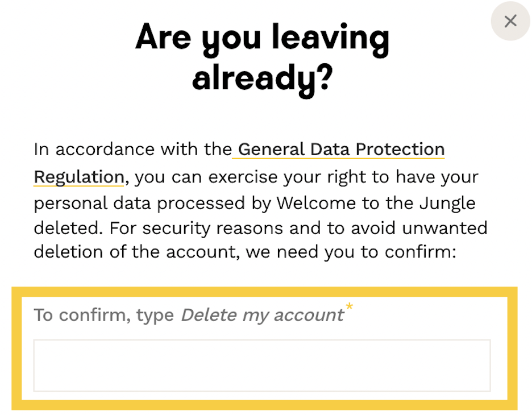
Task: Click the underlined word Regulation
Action: tap(79, 177)
